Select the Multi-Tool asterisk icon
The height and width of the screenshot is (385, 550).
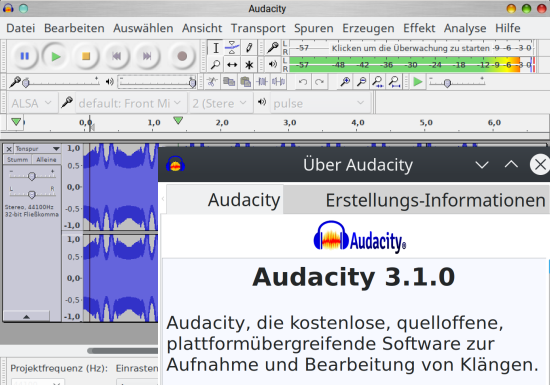pyautogui.click(x=249, y=65)
